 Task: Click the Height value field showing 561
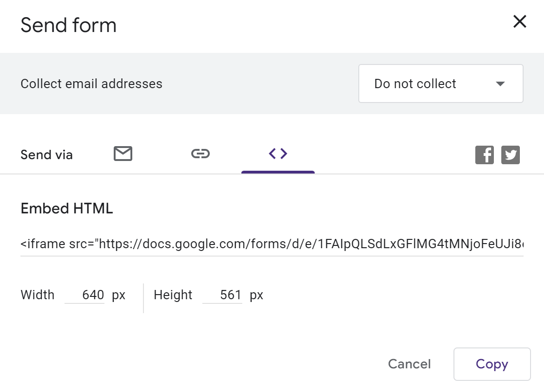pyautogui.click(x=223, y=295)
